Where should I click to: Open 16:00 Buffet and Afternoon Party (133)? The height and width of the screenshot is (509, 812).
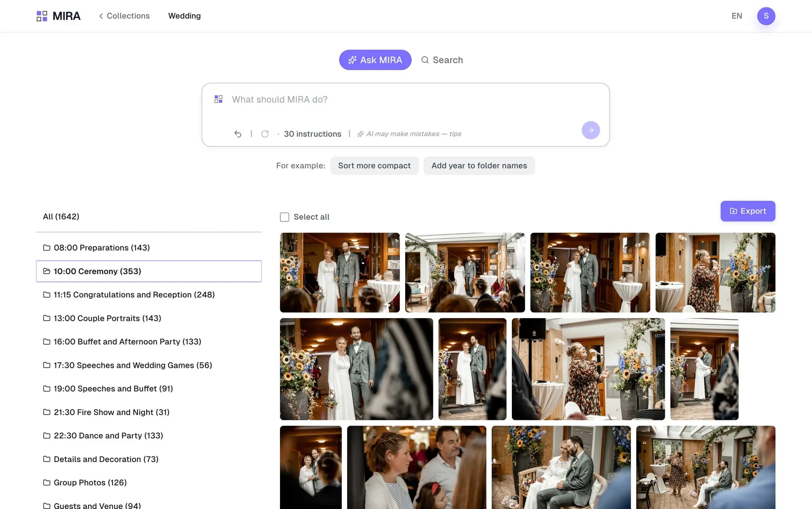click(x=149, y=341)
